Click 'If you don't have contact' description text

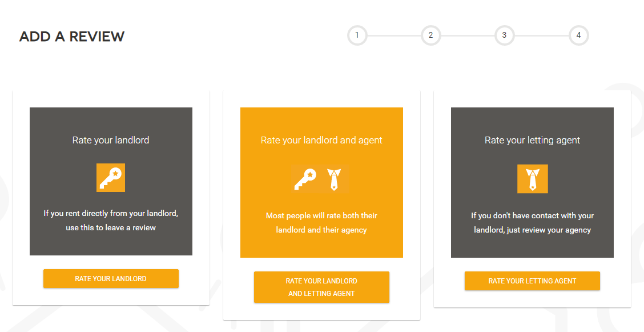[532, 223]
